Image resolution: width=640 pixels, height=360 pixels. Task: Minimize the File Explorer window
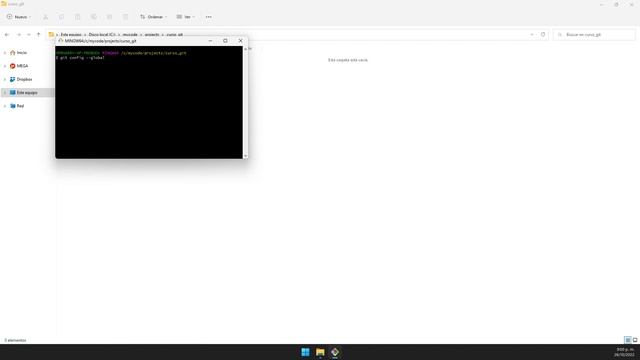click(x=601, y=4)
